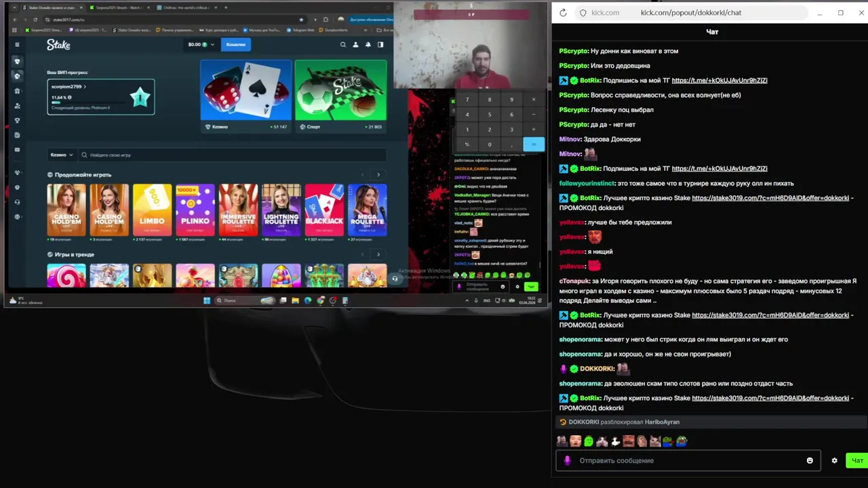
Task: Open the Спорт category card
Action: [341, 96]
